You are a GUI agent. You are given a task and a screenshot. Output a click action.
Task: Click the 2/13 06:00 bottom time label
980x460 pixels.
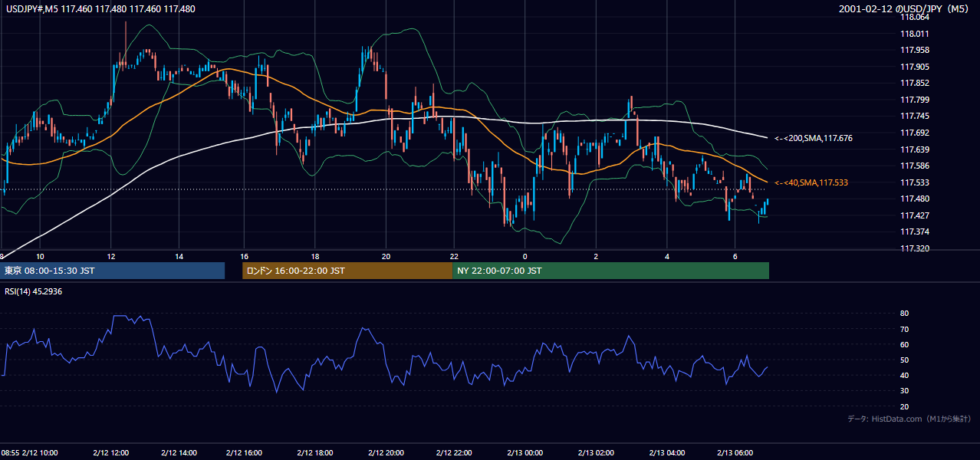pos(735,452)
